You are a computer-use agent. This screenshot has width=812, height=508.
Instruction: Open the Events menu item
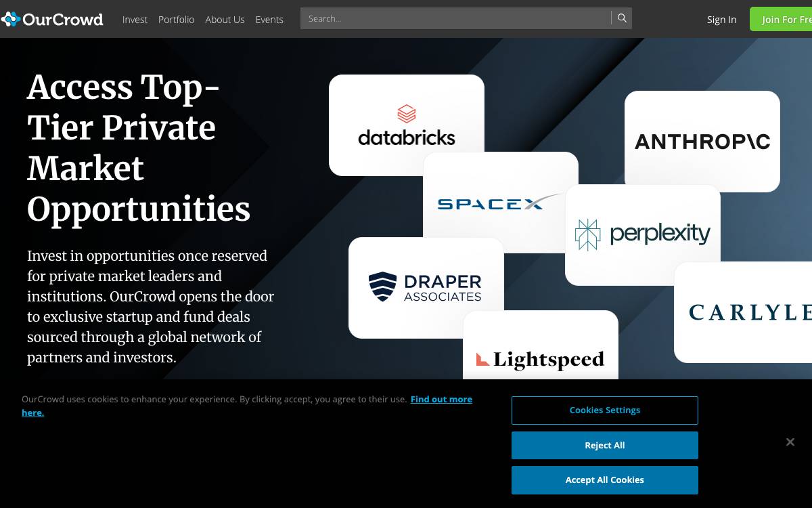point(269,20)
